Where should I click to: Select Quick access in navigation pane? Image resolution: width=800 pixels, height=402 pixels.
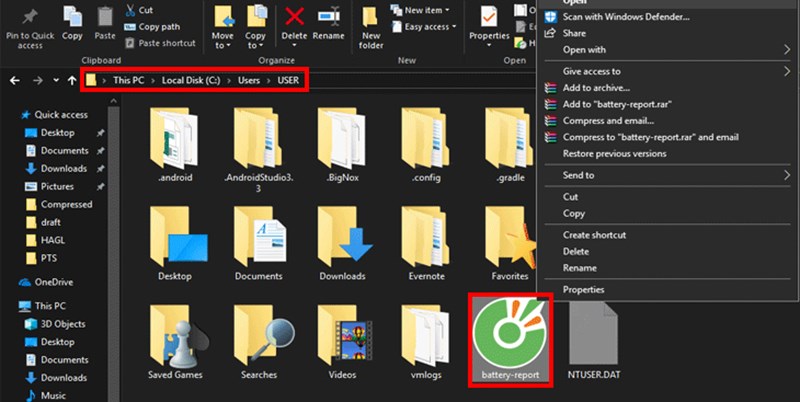pos(55,115)
